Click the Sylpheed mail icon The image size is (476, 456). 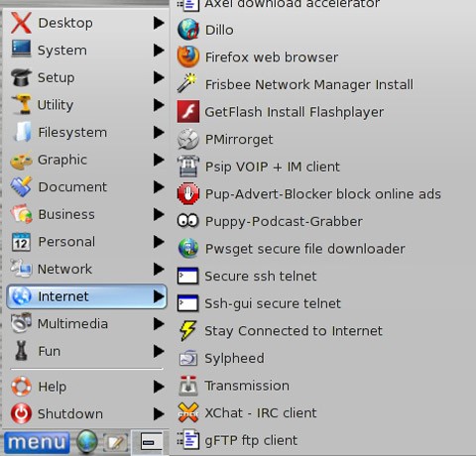pyautogui.click(x=188, y=358)
